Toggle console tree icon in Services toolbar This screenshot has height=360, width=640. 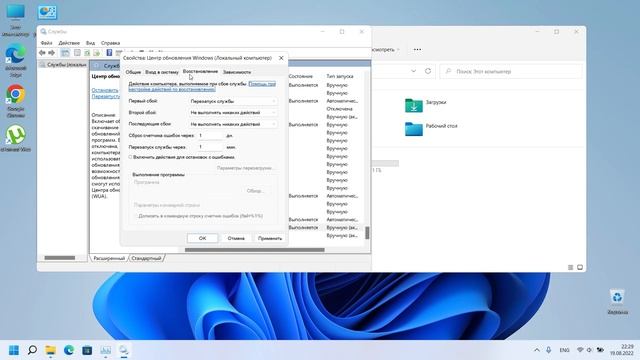[x=65, y=53]
